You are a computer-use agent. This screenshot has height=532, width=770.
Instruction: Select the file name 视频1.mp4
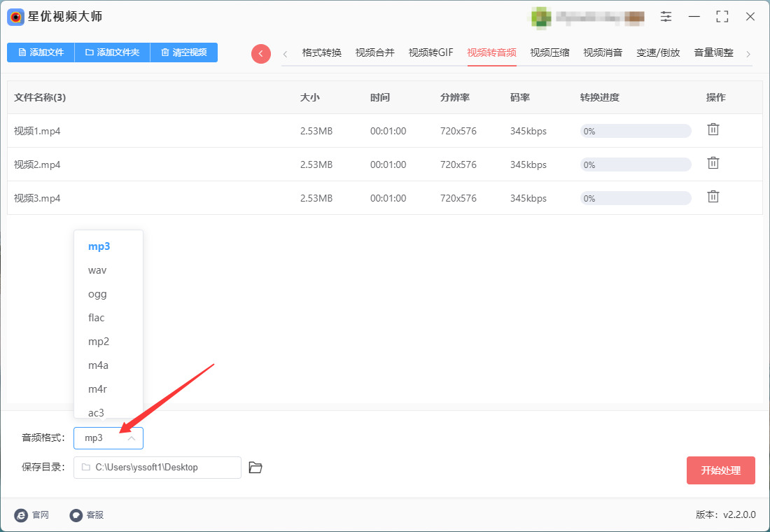(37, 131)
